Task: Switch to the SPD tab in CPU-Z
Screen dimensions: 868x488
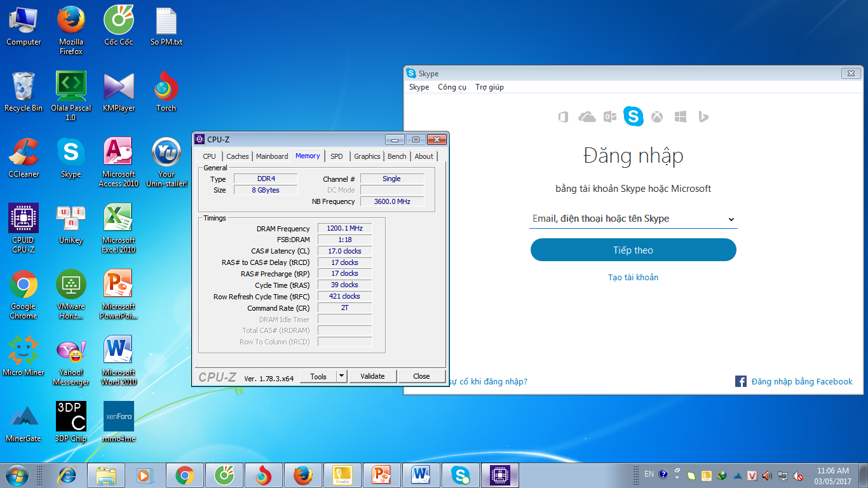Action: click(x=336, y=156)
